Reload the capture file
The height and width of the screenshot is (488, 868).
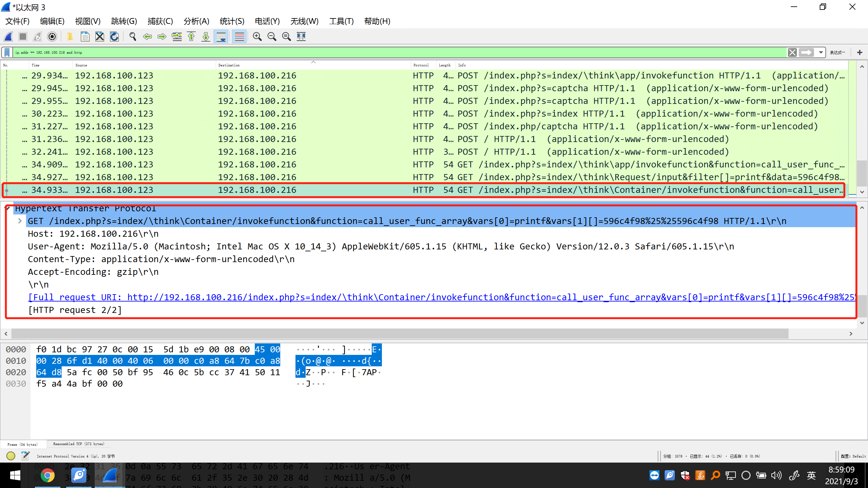115,37
